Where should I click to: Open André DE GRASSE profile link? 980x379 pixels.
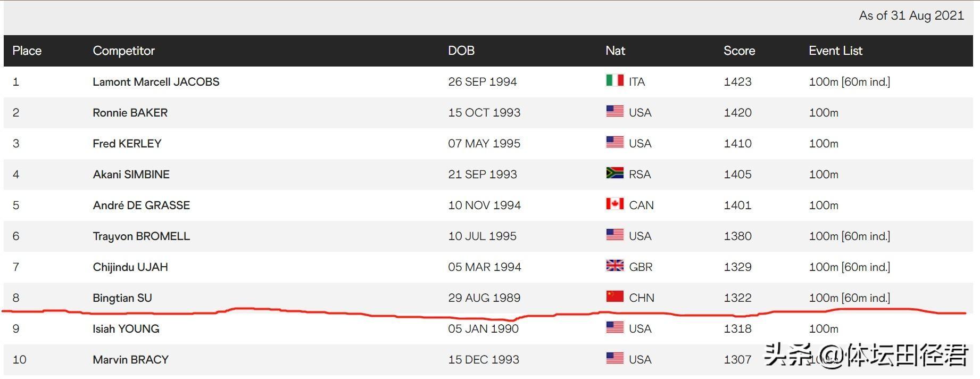(x=141, y=205)
